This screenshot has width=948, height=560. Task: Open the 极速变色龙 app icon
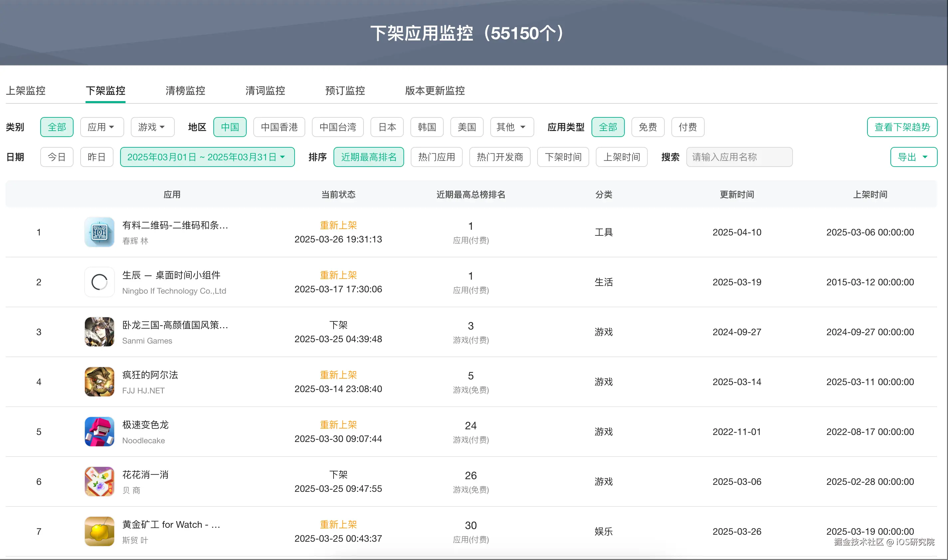[99, 431]
